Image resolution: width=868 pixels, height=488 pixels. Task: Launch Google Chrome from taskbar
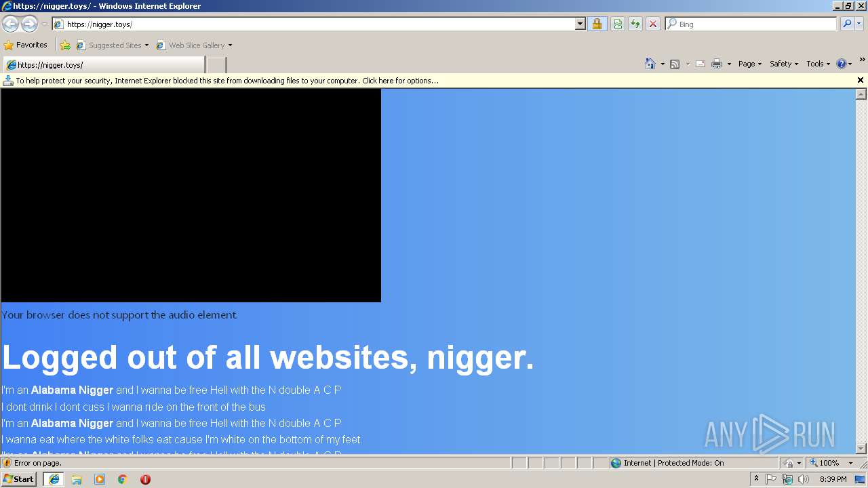[123, 479]
